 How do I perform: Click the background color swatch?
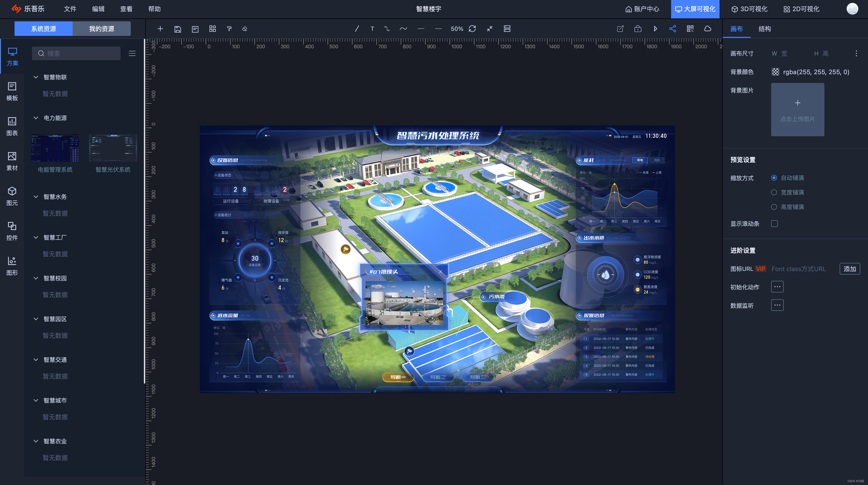click(775, 72)
